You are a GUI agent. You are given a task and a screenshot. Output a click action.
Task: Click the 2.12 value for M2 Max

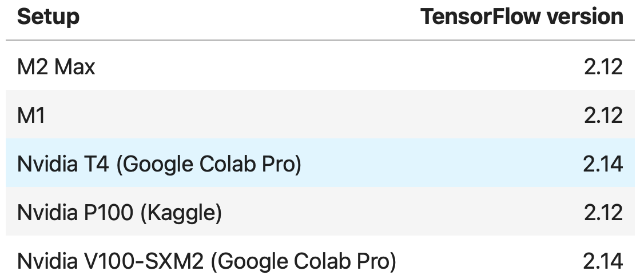coord(603,67)
